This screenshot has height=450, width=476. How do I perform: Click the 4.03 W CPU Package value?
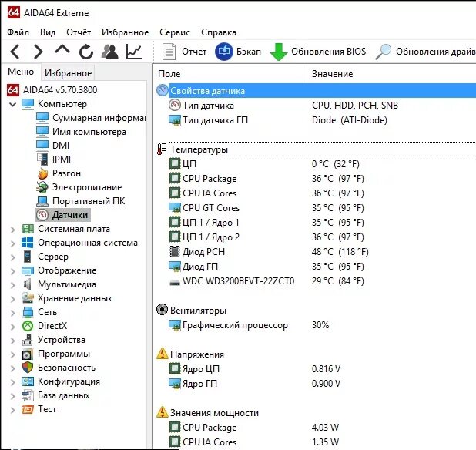point(325,427)
